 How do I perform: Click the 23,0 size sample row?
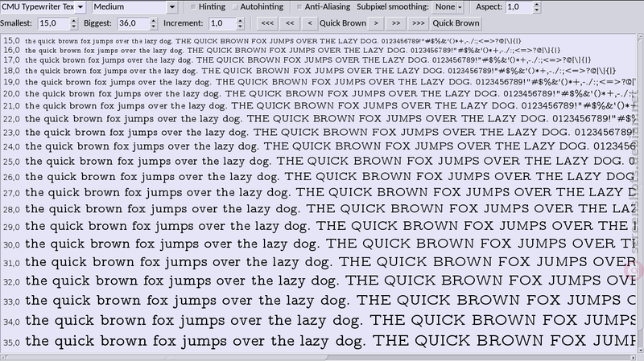click(319, 133)
